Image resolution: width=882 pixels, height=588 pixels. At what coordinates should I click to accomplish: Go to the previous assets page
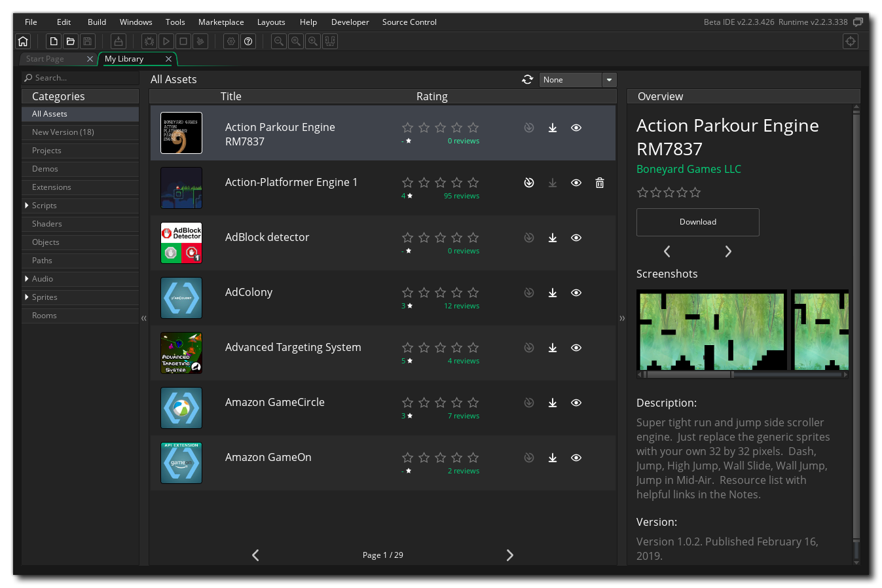point(255,555)
